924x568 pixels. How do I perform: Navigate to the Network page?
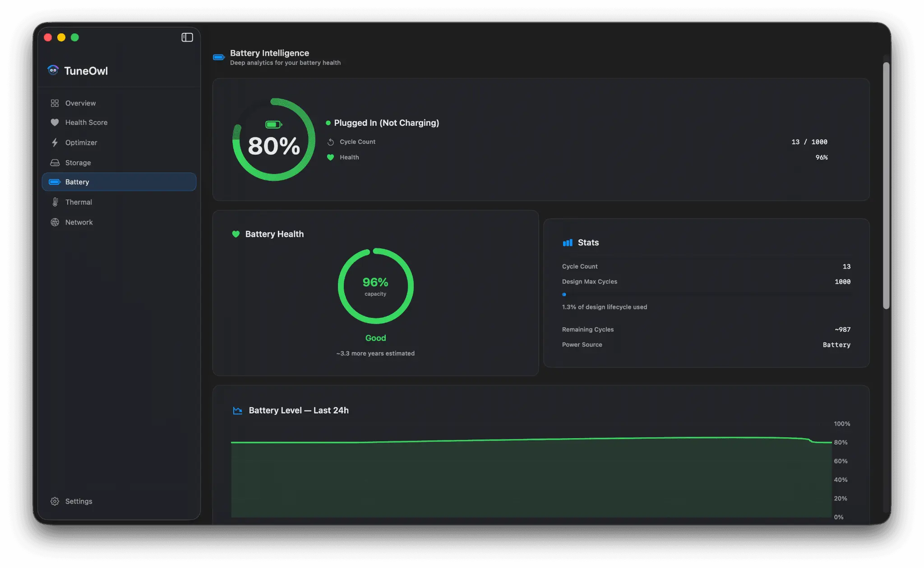pyautogui.click(x=119, y=222)
